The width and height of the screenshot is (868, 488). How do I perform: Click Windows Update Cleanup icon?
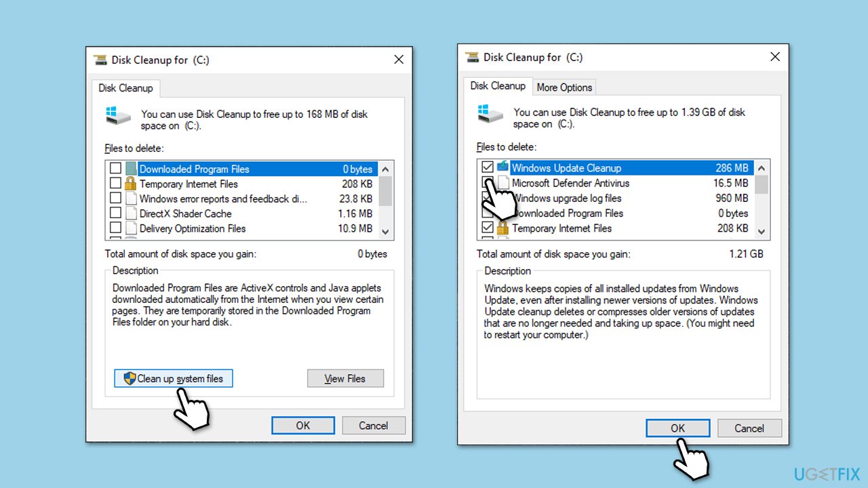coord(503,167)
